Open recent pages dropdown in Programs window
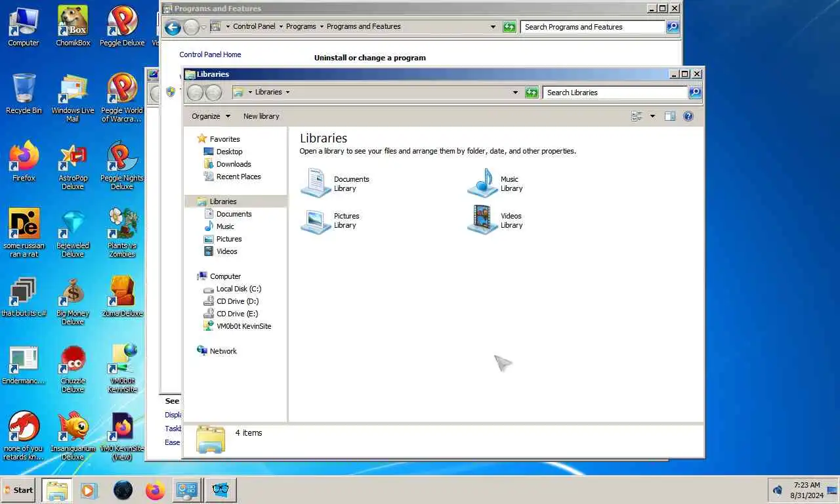 click(203, 27)
